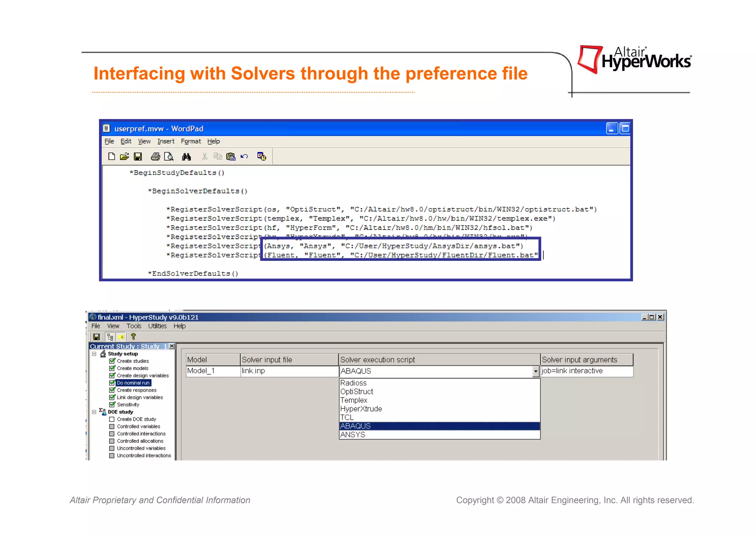Click the Model column header

213,359
